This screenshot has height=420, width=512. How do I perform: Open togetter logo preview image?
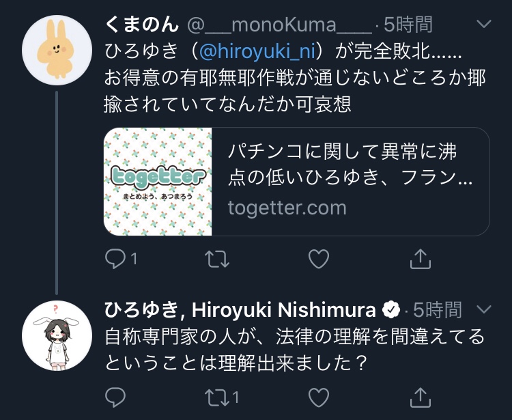coord(158,182)
